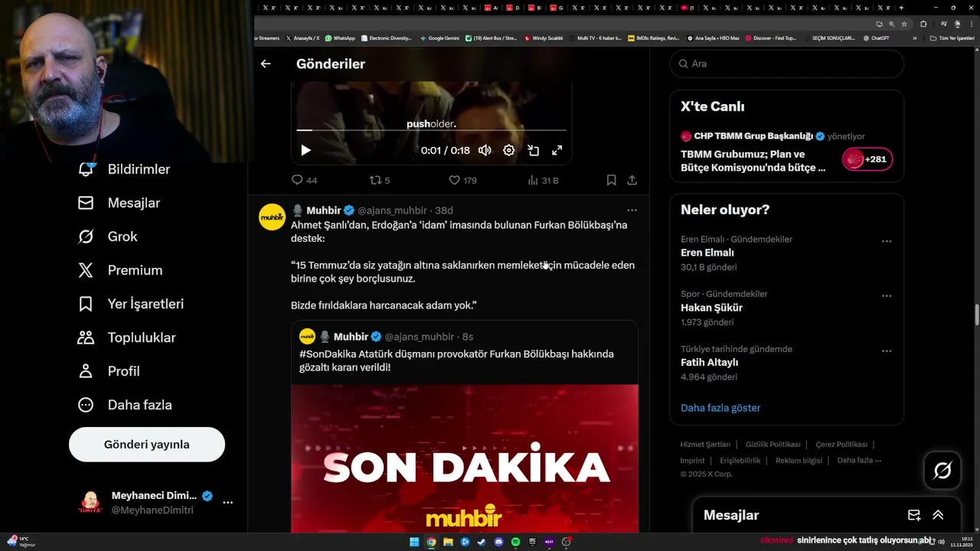Seek on the video progress bar

tap(431, 130)
